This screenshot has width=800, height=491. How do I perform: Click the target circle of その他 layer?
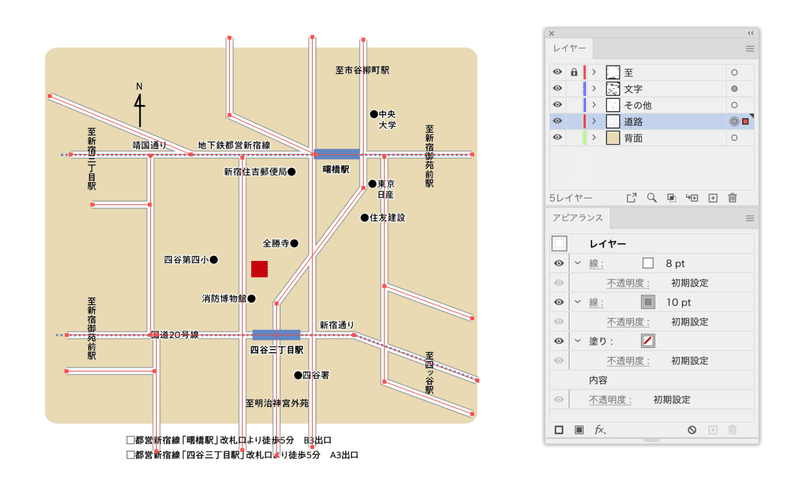point(734,105)
